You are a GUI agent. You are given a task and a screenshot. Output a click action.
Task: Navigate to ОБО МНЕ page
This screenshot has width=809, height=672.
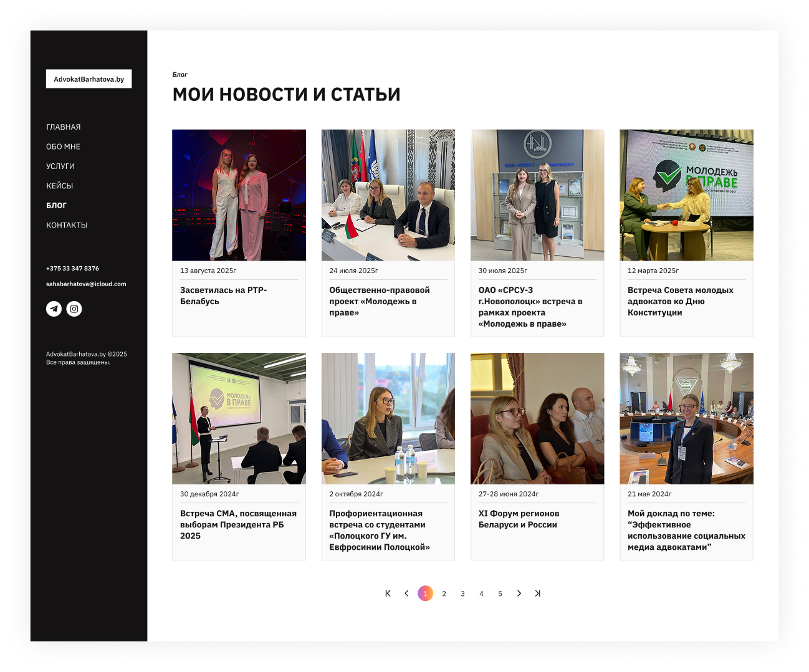[63, 146]
